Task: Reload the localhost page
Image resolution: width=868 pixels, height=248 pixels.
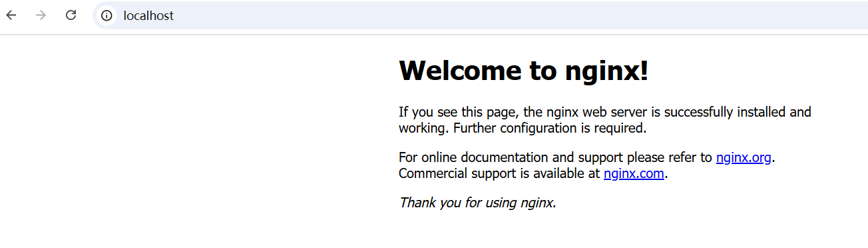Action: (71, 15)
